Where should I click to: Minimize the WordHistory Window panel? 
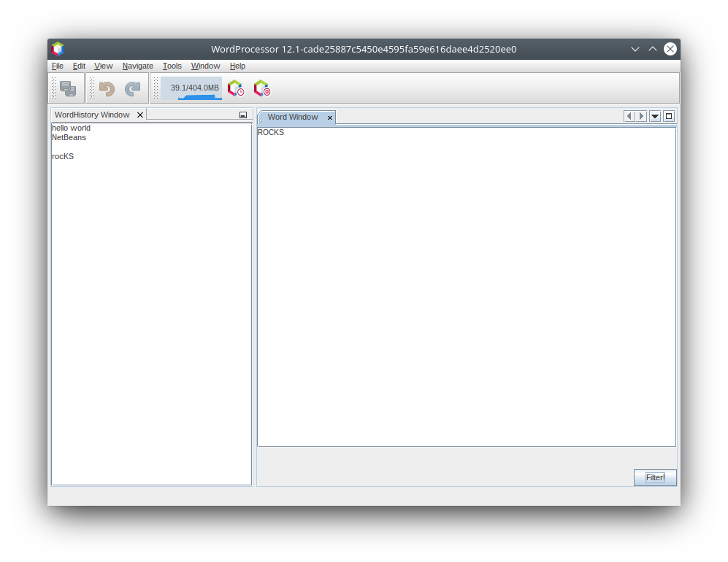click(x=243, y=115)
